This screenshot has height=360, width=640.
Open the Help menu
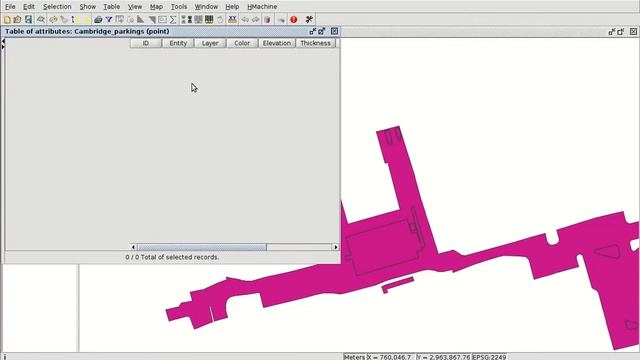pyautogui.click(x=232, y=7)
